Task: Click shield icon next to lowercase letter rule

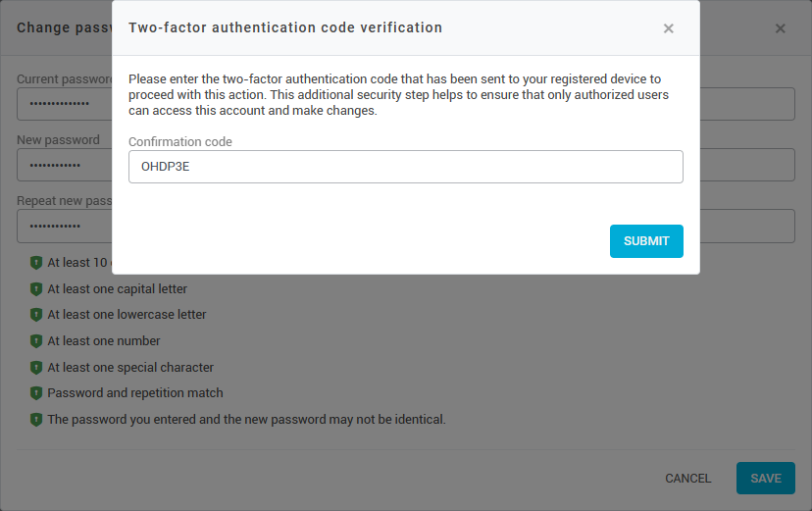Action: (36, 315)
